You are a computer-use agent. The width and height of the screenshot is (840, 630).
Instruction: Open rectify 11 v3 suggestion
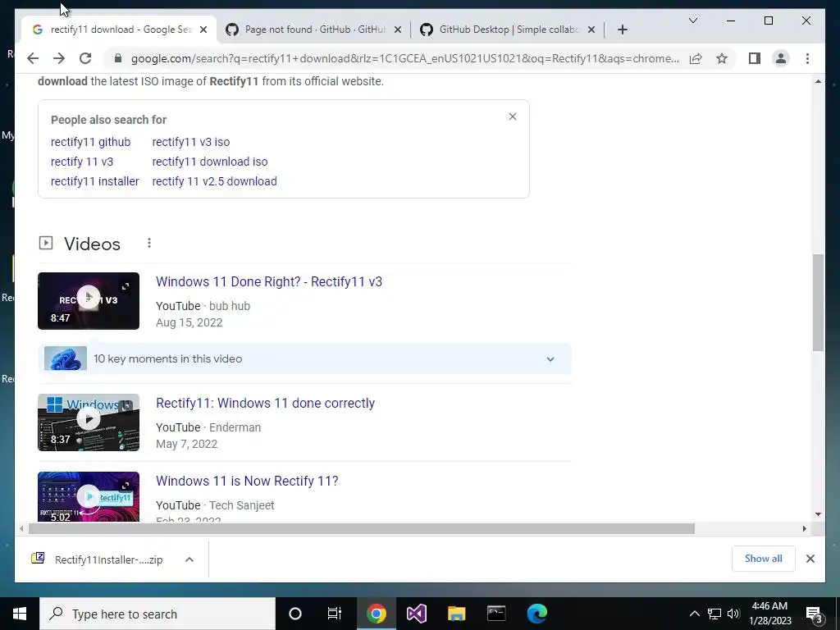tap(82, 162)
